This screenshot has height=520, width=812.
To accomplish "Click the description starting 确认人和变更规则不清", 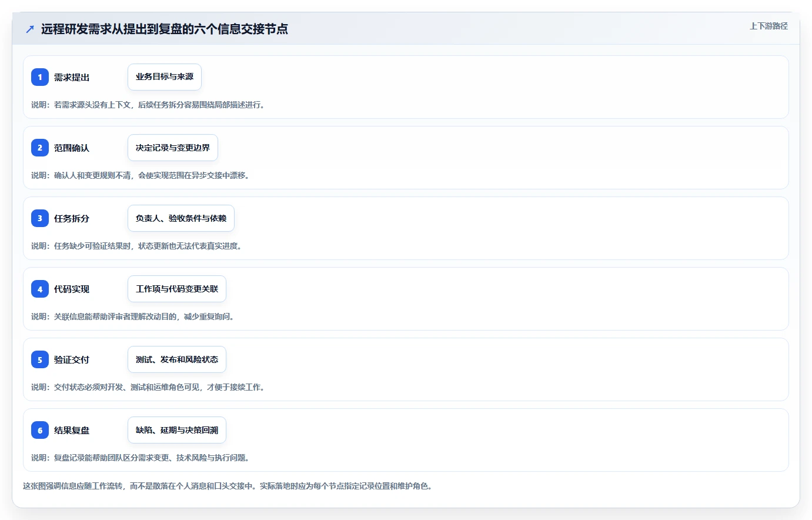I will (x=142, y=175).
